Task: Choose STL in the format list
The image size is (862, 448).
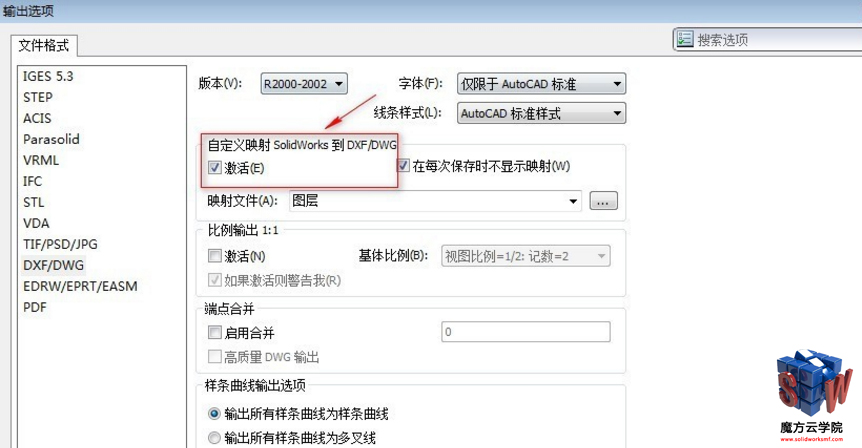Action: point(34,202)
